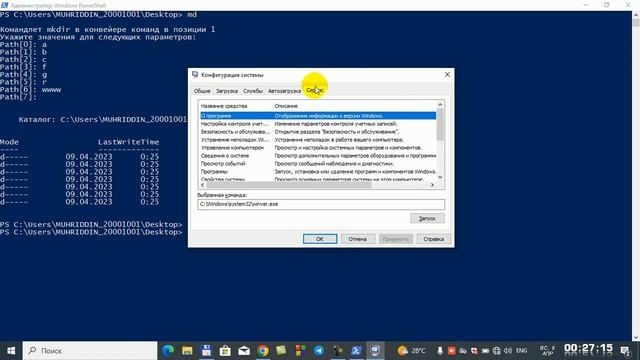
Task: Select Настройка контроля учетных записей row
Action: (x=318, y=124)
